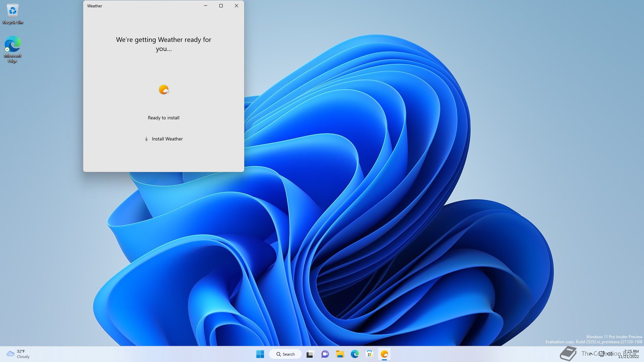644x362 pixels.
Task: Open Task View from the taskbar
Action: coord(310,354)
